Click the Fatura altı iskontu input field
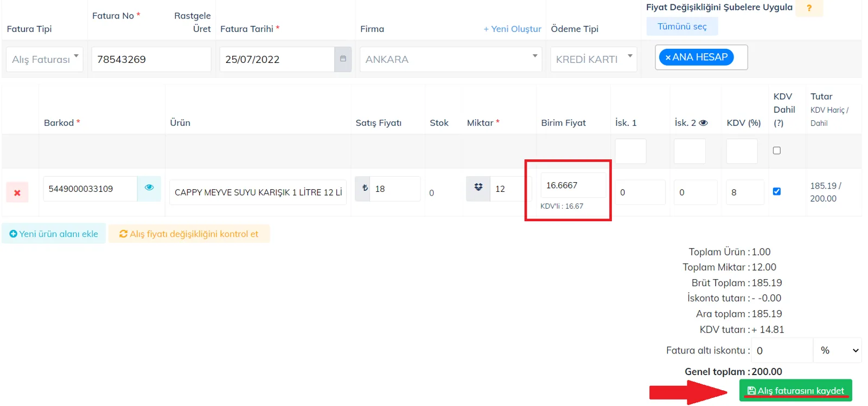This screenshot has height=406, width=868. pyautogui.click(x=782, y=350)
